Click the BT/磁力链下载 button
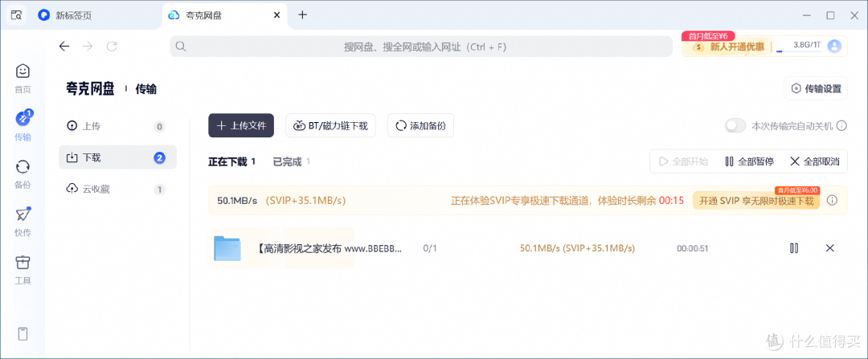The image size is (868, 359). coord(330,125)
